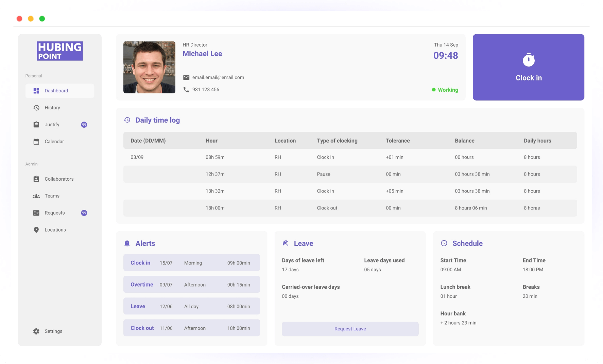Viewport: 603px width, 364px height.
Task: Click the History clock icon in sidebar
Action: (x=36, y=108)
